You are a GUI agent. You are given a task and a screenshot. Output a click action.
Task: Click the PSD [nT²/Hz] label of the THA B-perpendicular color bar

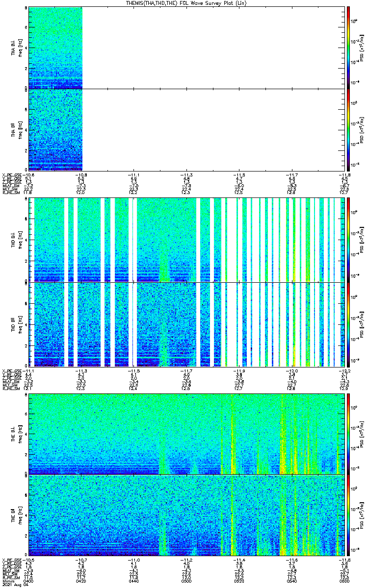coord(362,48)
